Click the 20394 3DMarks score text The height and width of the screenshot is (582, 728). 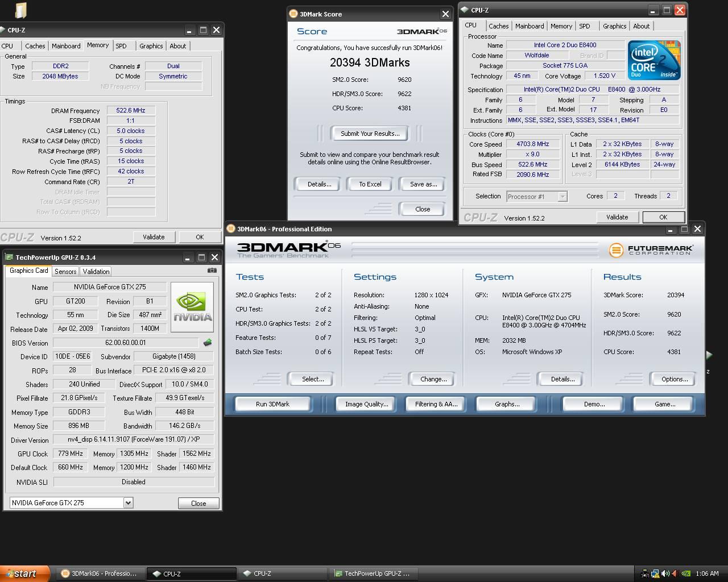click(370, 63)
